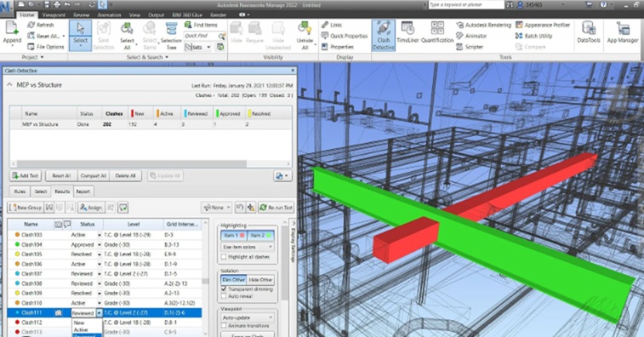Expand the Auto-update viewpoint dropdown

coord(248,317)
